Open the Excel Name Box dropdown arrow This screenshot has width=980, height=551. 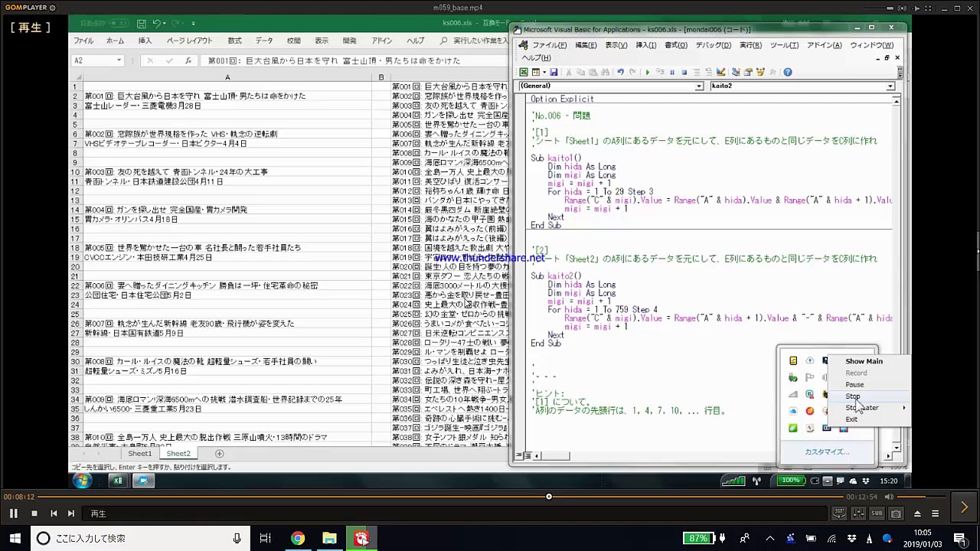coord(119,60)
